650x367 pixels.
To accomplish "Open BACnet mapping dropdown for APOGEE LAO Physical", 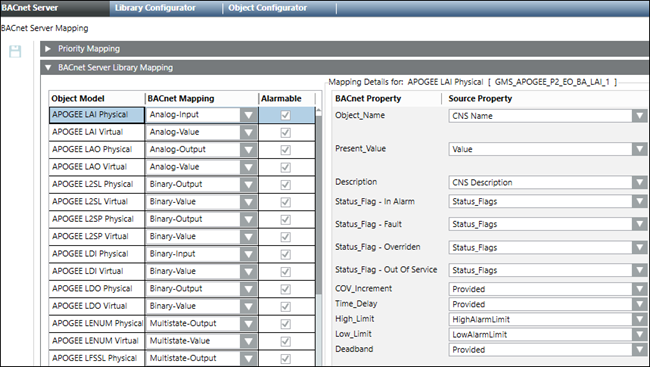I will (x=248, y=150).
